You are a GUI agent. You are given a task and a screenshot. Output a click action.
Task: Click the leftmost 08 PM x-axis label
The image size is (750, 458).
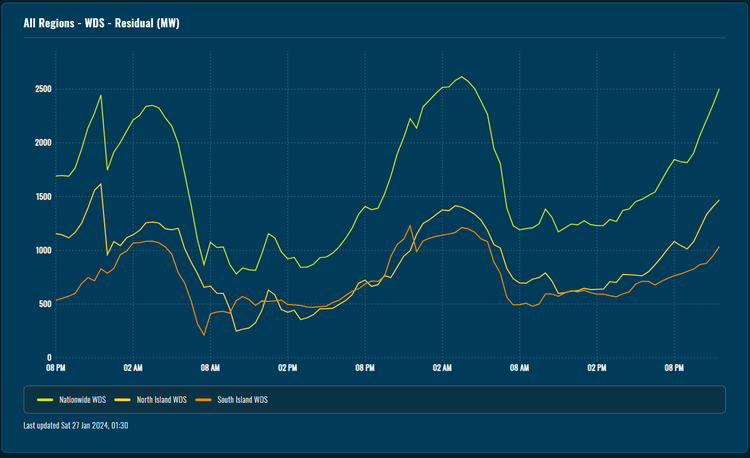(55, 369)
